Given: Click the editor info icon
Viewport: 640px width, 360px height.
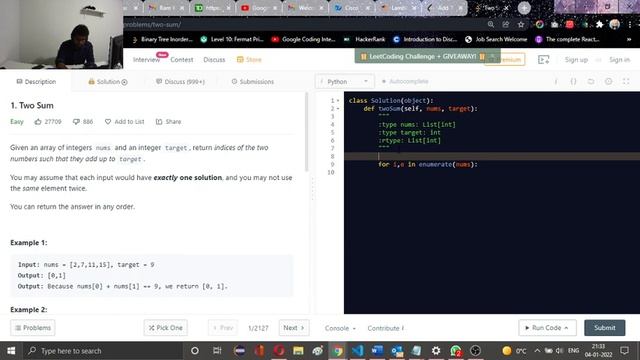Looking at the screenshot, I should (556, 82).
